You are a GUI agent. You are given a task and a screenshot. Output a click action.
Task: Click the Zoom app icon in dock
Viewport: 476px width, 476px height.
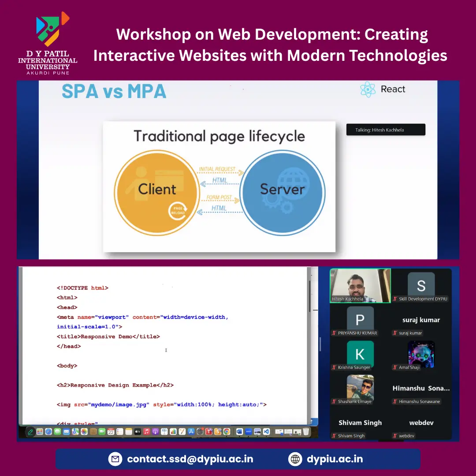[248, 432]
